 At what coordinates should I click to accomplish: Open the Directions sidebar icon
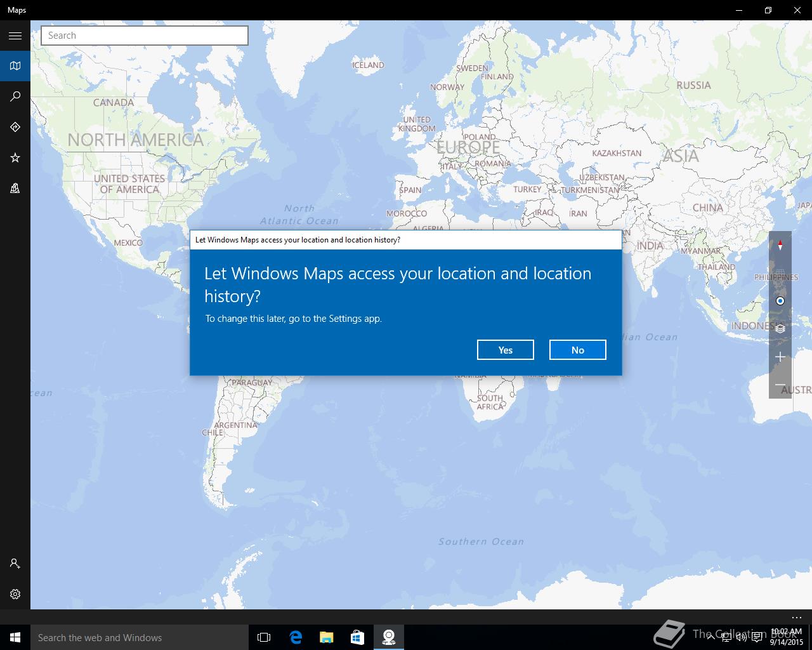pyautogui.click(x=15, y=127)
